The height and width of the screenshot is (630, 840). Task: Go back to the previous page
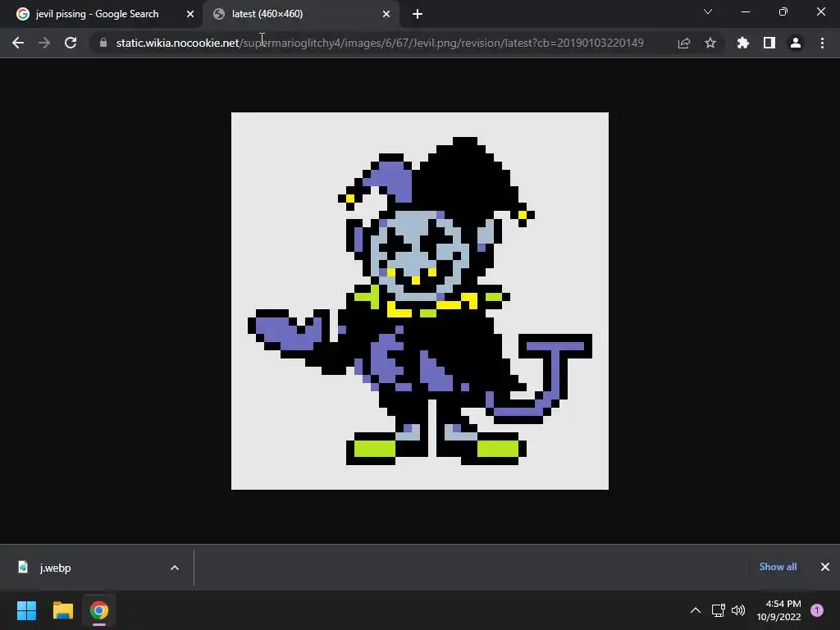pyautogui.click(x=18, y=43)
